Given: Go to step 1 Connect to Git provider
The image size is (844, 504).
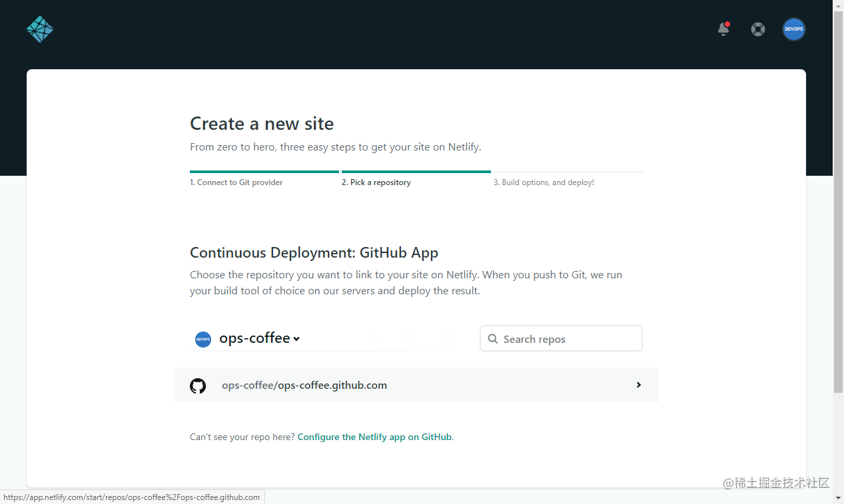Looking at the screenshot, I should tap(236, 182).
